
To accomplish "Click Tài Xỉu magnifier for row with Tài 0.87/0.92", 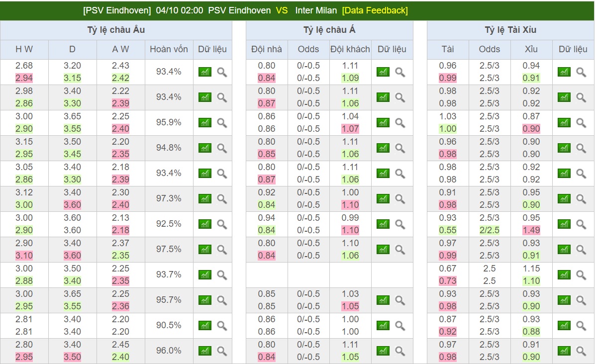I will click(581, 326).
